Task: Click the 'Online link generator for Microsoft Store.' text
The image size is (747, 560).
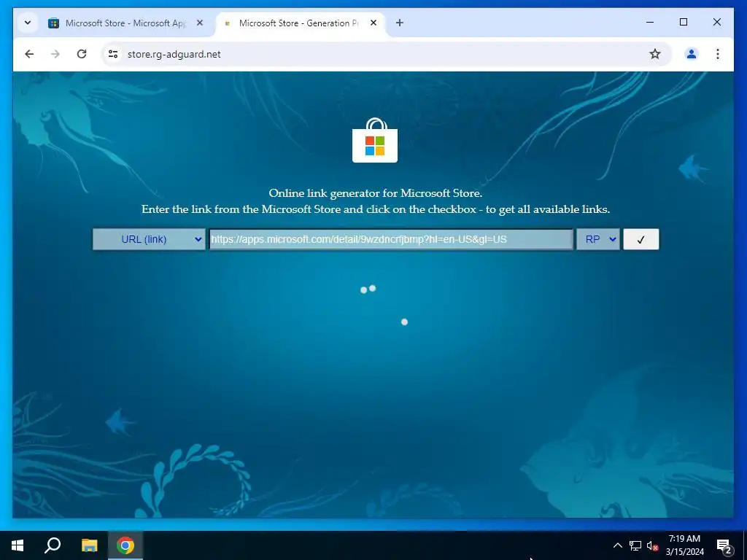Action: [376, 193]
